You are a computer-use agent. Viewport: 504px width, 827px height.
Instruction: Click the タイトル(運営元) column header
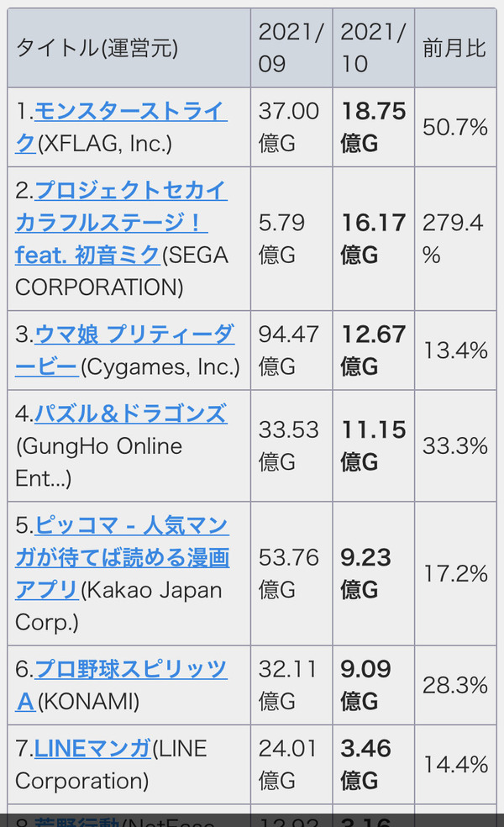(x=129, y=48)
